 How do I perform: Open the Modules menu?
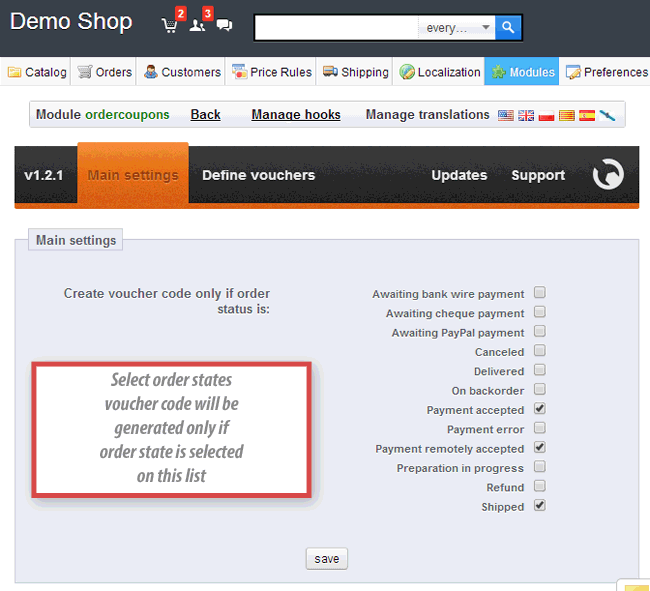522,72
